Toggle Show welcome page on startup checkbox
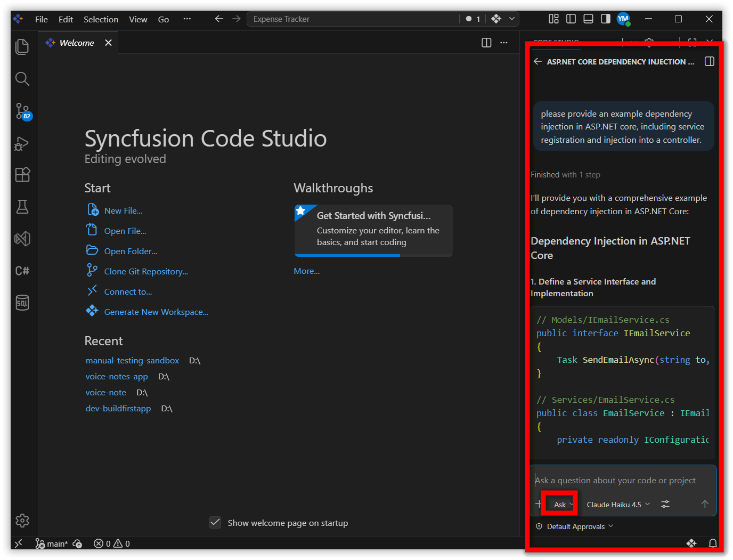This screenshot has width=733, height=560. 215,522
